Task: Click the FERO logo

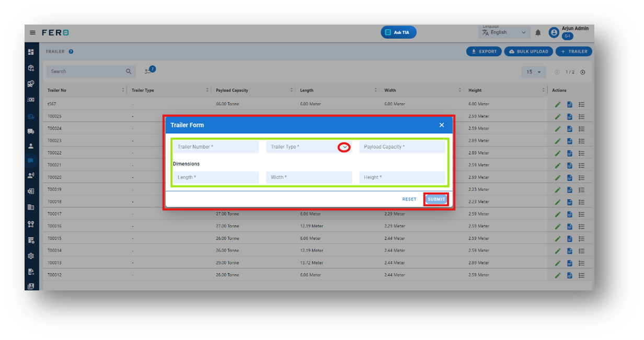Action: coord(55,32)
